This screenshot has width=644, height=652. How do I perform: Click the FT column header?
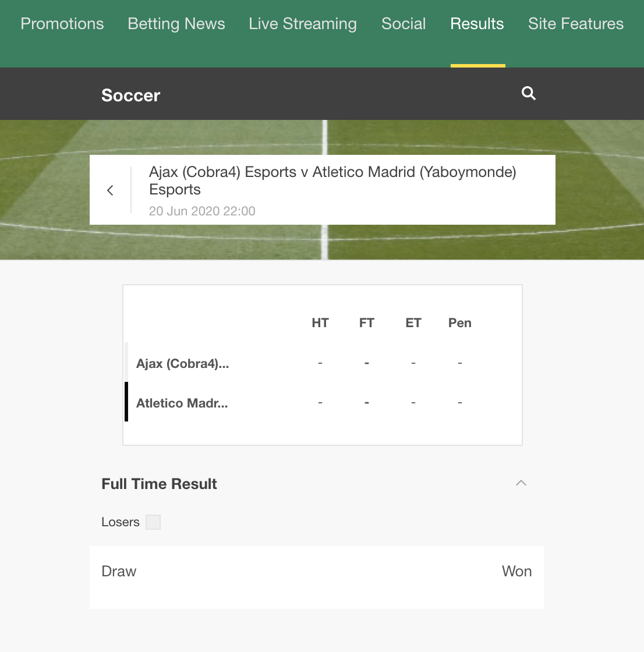click(x=366, y=323)
